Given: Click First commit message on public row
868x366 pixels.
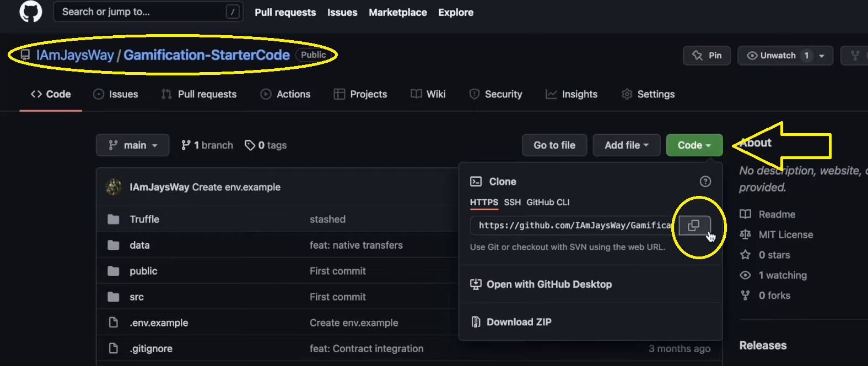Looking at the screenshot, I should pos(338,271).
